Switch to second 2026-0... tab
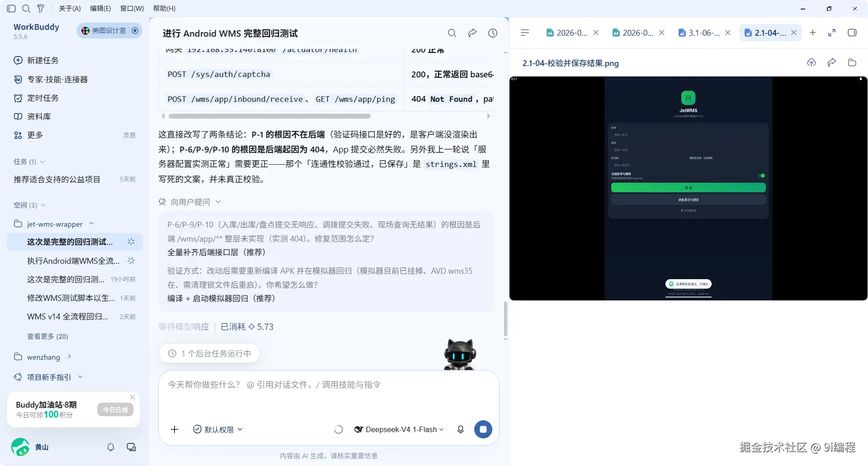This screenshot has height=466, width=868. 633,33
